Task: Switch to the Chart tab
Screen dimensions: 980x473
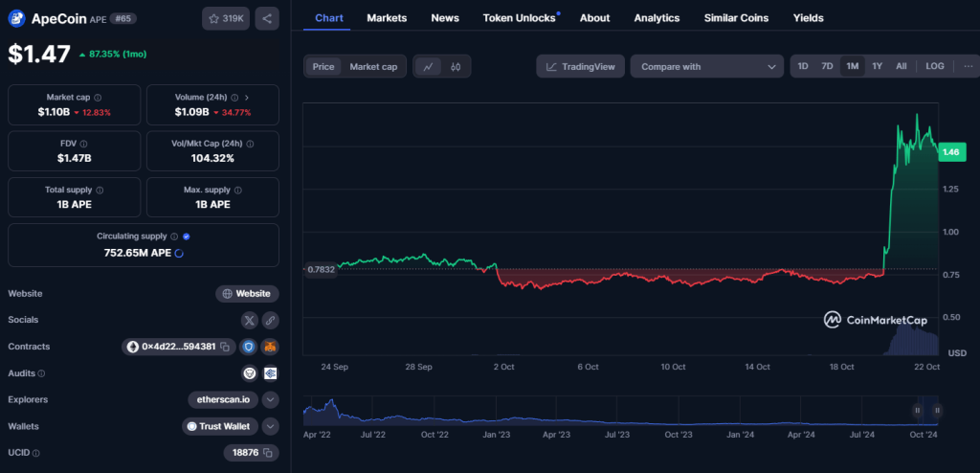Action: pyautogui.click(x=329, y=18)
